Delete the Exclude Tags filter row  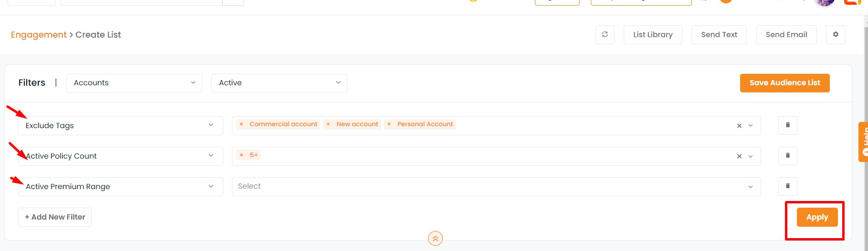point(788,125)
